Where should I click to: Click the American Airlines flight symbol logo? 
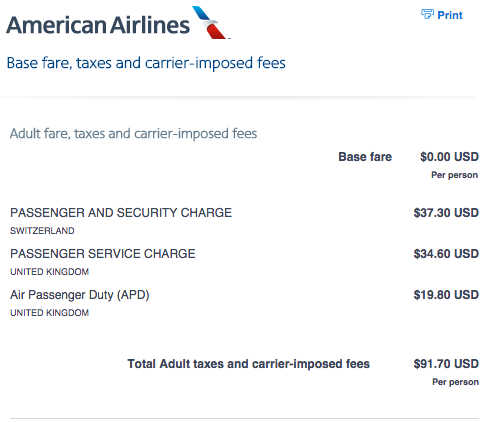point(211,22)
